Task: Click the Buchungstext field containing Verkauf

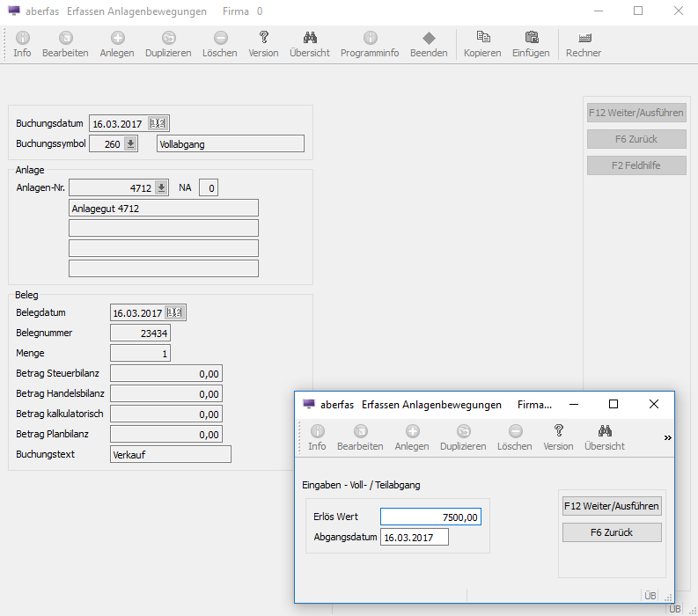Action: (170, 454)
